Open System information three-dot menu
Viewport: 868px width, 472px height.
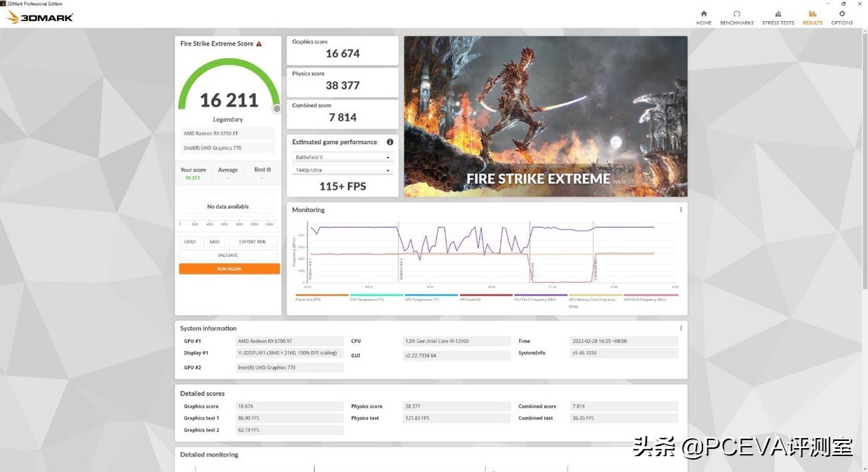coord(681,328)
